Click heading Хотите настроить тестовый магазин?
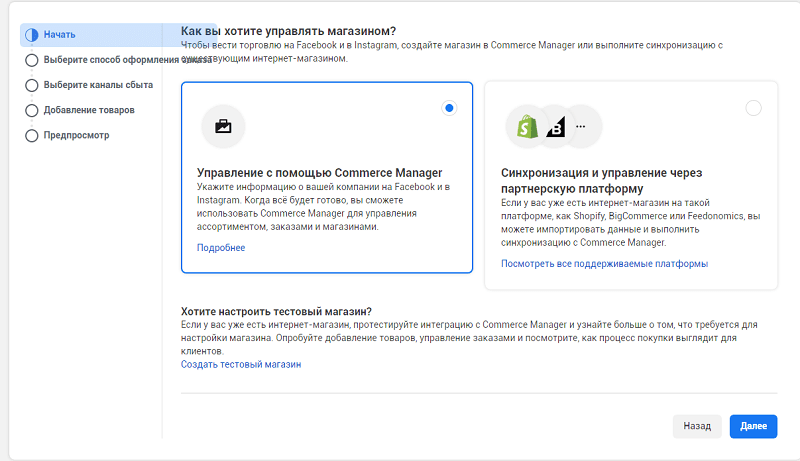This screenshot has width=800, height=461. coord(276,312)
